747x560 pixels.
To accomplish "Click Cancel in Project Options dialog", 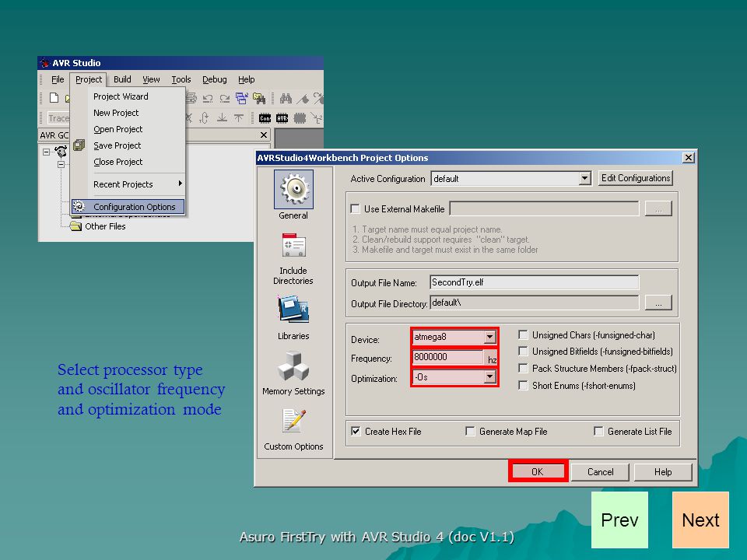I will tap(600, 472).
